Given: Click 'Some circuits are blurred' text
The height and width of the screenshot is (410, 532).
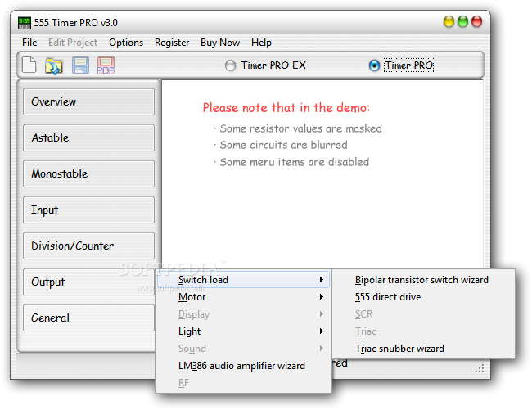Looking at the screenshot, I should coord(284,145).
